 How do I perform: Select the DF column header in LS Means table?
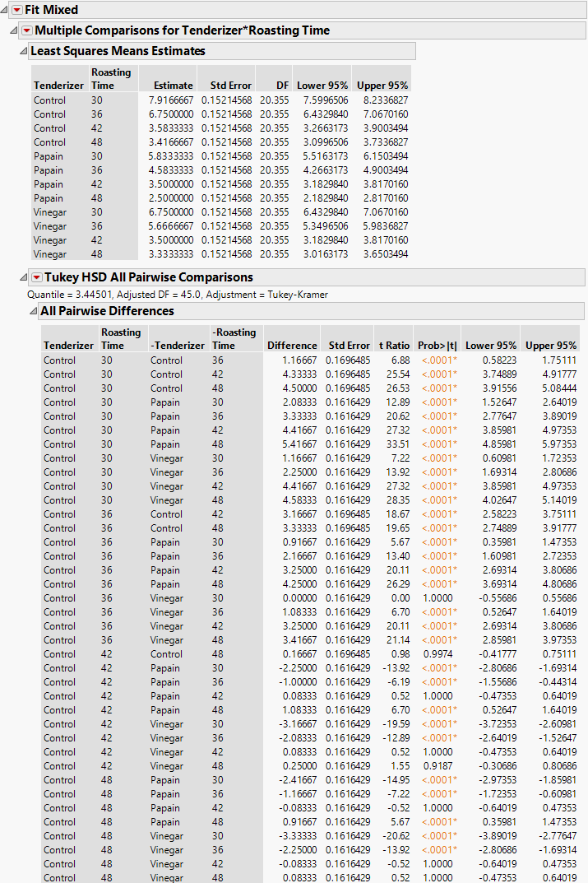280,85
